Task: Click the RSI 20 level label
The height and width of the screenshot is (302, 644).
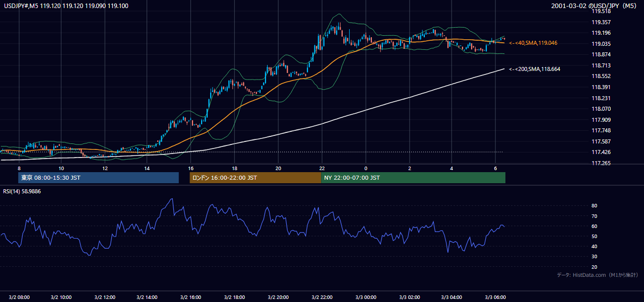Action: pos(594,267)
